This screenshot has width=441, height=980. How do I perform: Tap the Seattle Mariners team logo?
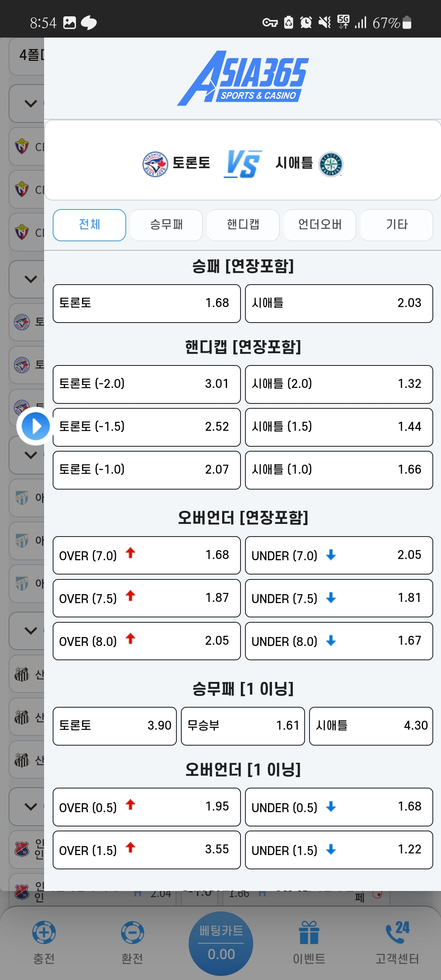(x=331, y=164)
